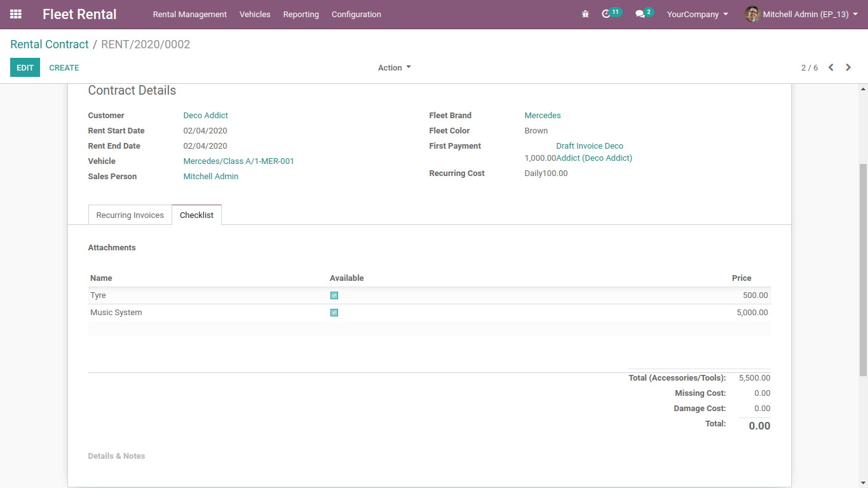The width and height of the screenshot is (868, 488).
Task: Click the Details & Notes heading
Action: coord(116,456)
